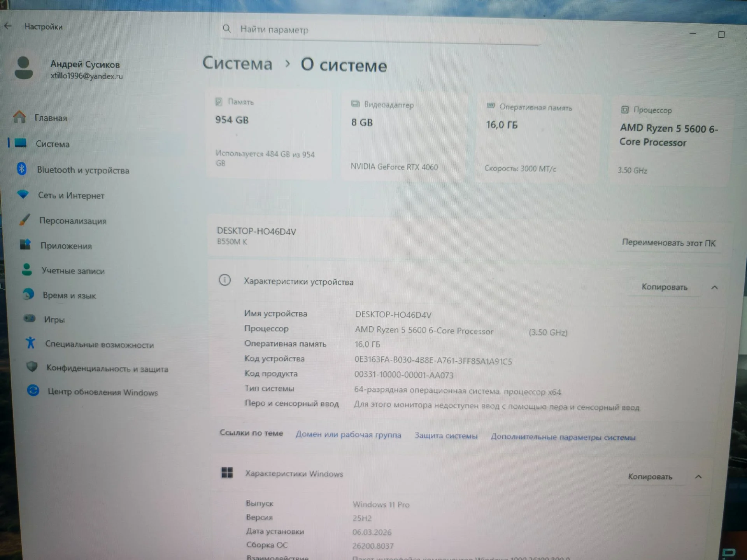
Task: Click the PC name DESKTOP-HO46D4V header
Action: pos(256,231)
